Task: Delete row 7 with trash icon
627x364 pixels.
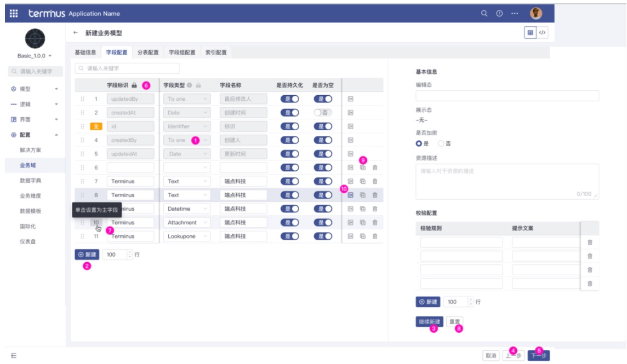Action: pyautogui.click(x=375, y=181)
